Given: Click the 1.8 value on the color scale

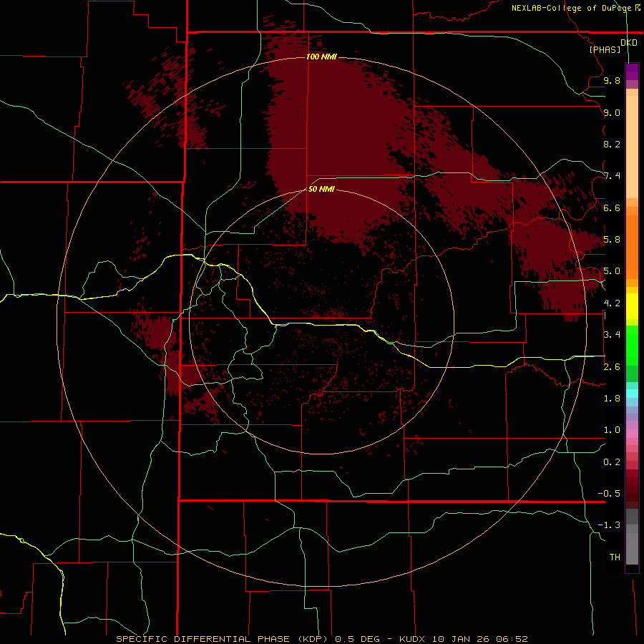Looking at the screenshot, I should point(612,399).
